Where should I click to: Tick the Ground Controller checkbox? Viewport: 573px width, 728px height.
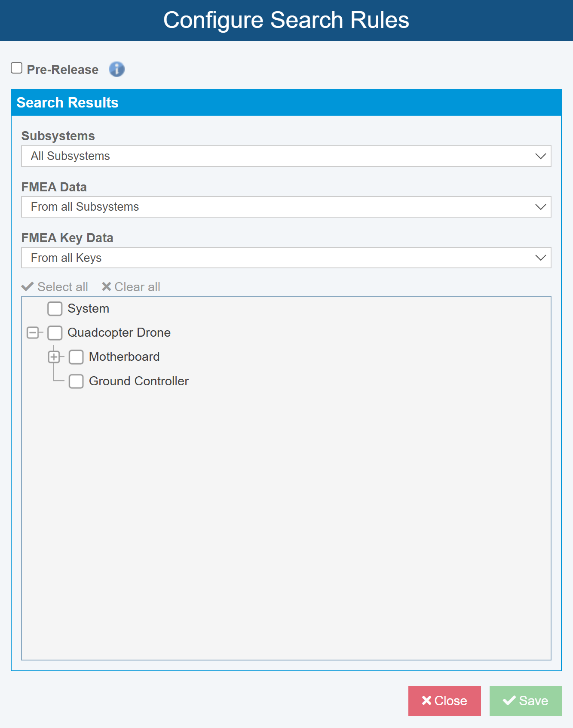pos(76,381)
